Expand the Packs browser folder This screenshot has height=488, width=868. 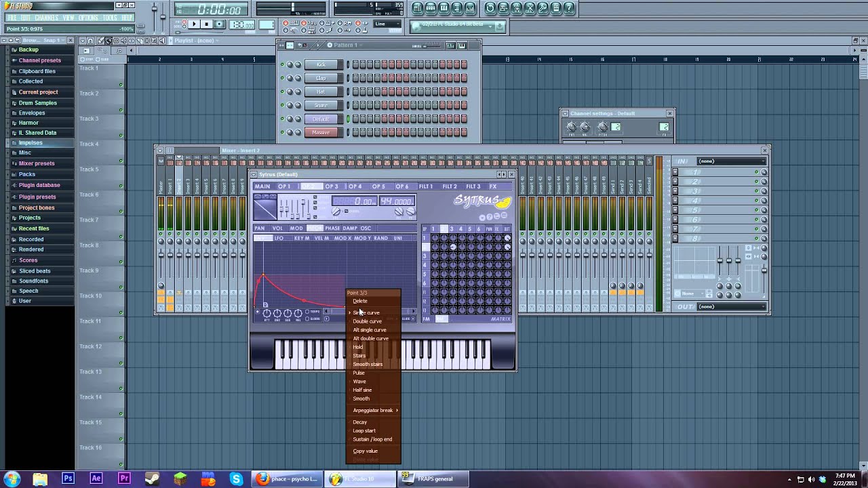27,174
